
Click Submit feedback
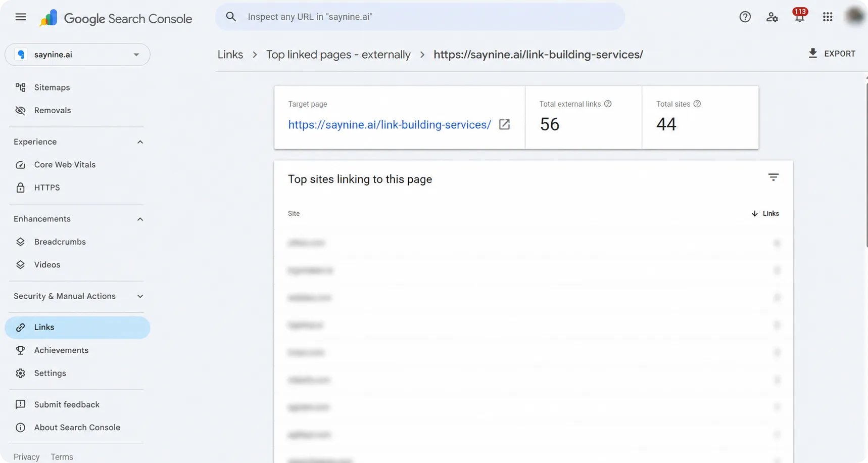point(67,404)
